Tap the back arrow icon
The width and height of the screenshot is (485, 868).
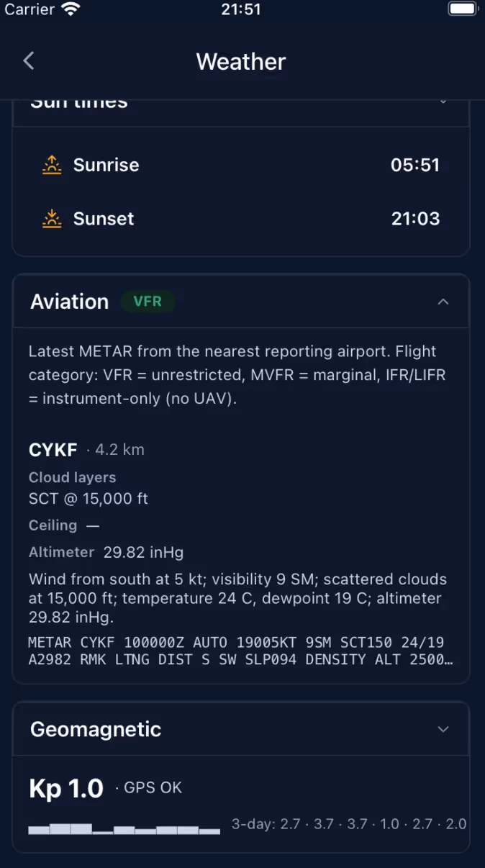coord(29,61)
